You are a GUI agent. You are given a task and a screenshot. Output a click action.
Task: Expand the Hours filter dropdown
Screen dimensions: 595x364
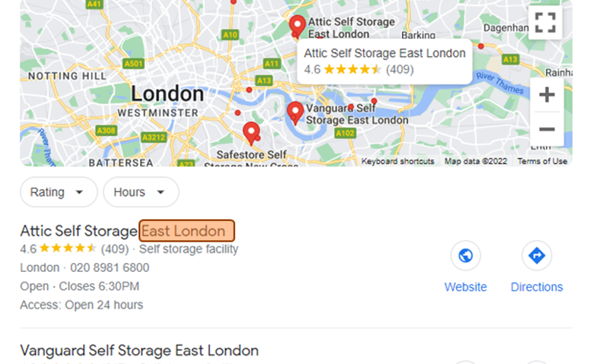[x=141, y=192]
